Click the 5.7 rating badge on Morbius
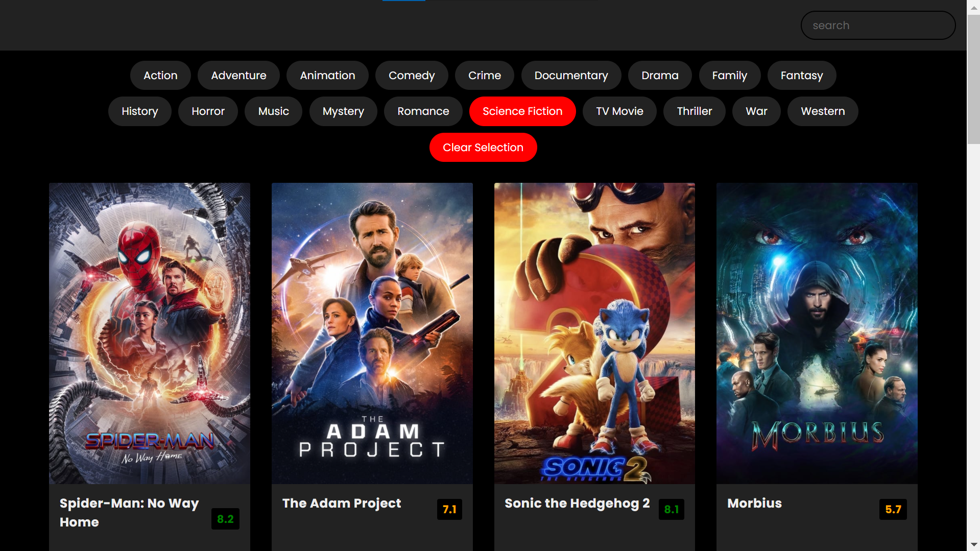Viewport: 980px width, 551px height. point(893,510)
